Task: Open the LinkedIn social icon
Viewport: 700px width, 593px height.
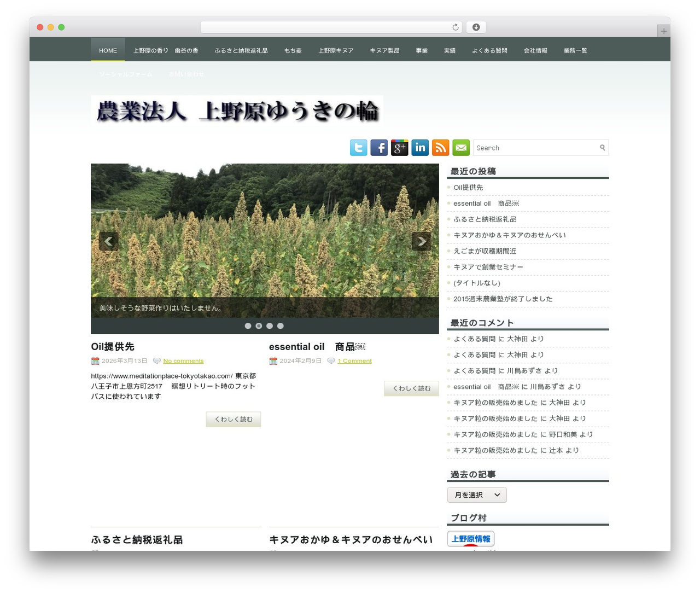Action: coord(420,148)
